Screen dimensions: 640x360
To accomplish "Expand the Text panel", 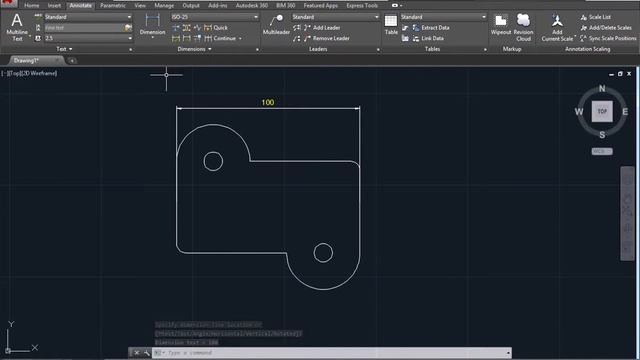I will tap(64, 49).
